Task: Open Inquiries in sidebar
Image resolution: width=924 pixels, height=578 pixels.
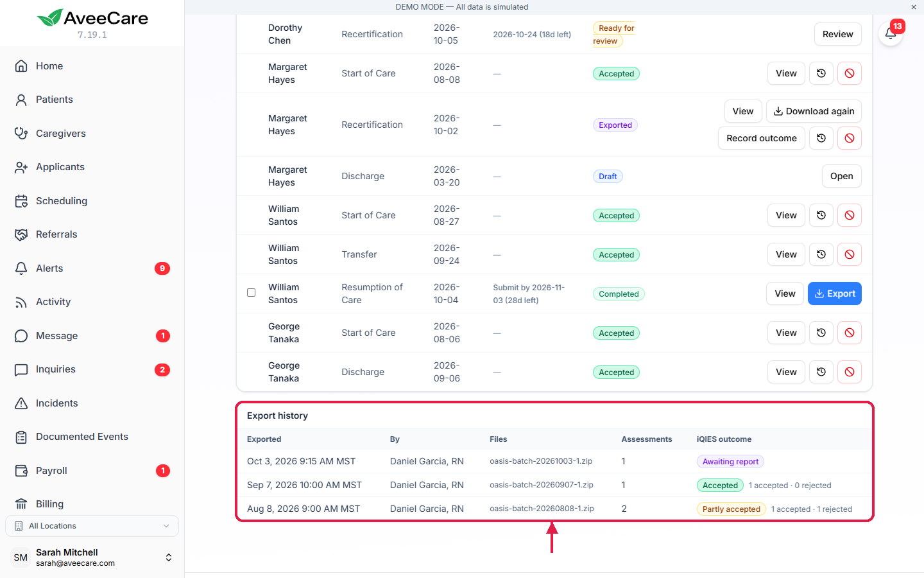Action: click(x=92, y=369)
